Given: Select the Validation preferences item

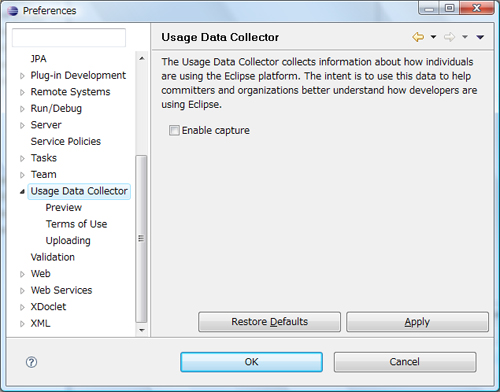Looking at the screenshot, I should [53, 257].
